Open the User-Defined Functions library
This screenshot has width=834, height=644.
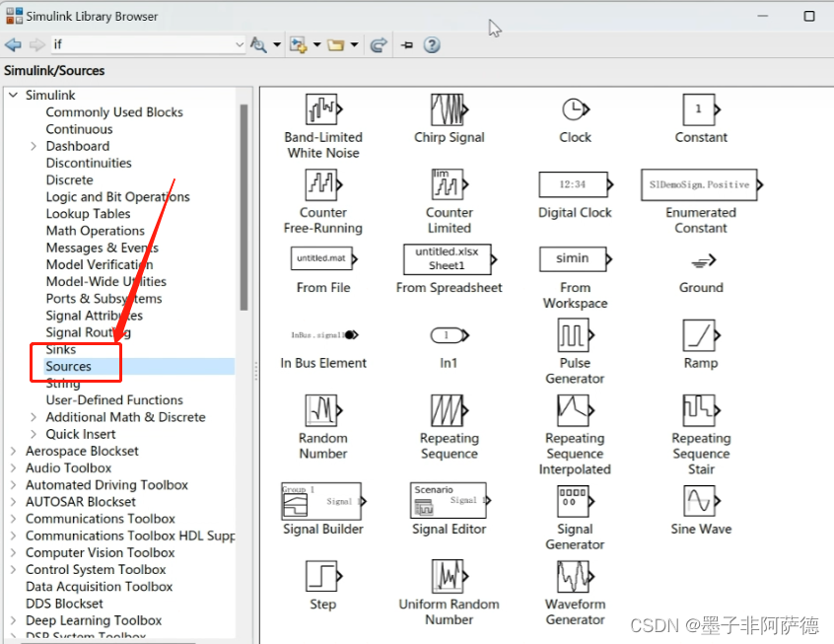(x=114, y=399)
